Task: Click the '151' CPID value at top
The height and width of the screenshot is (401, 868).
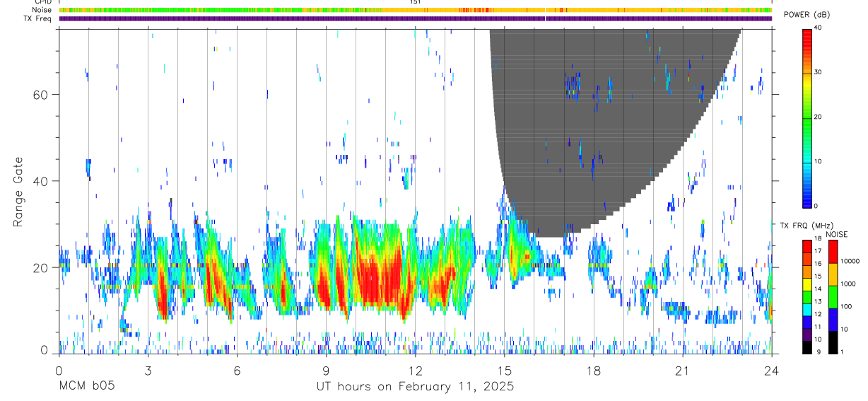Action: point(416,2)
